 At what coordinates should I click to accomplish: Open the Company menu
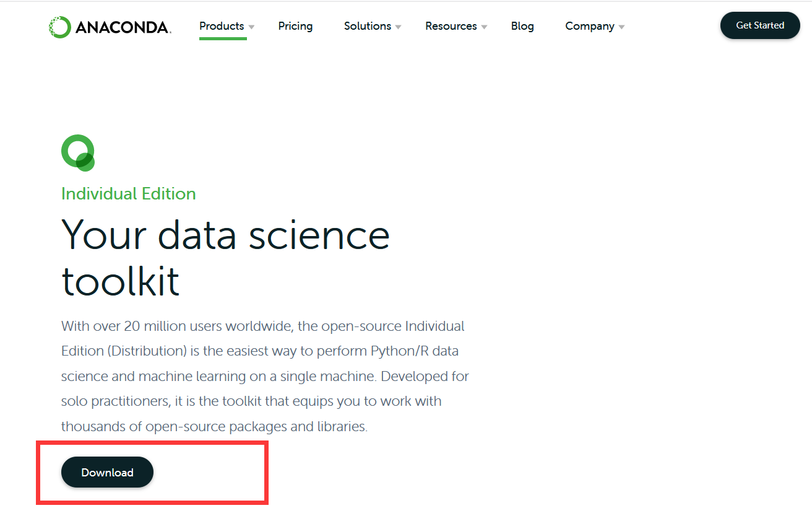(590, 26)
